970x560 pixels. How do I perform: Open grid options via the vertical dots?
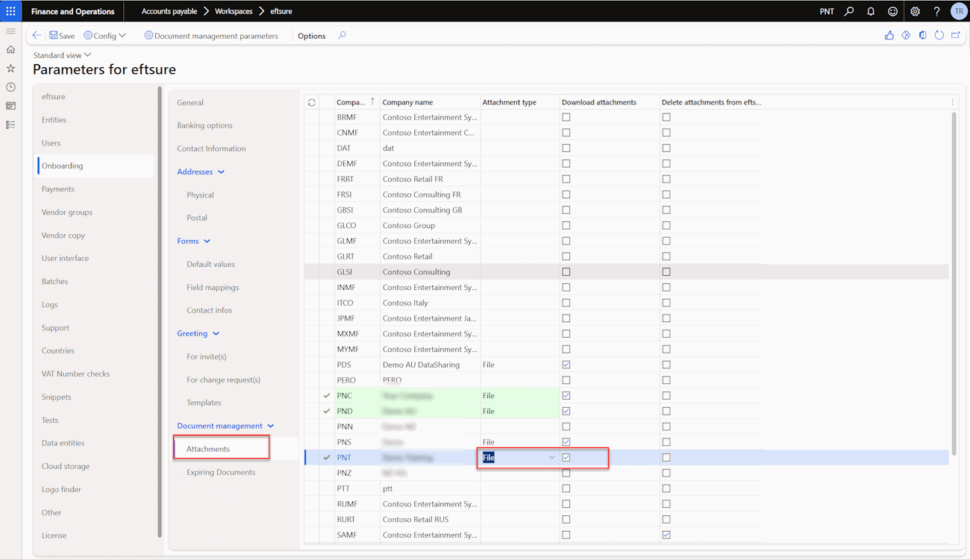point(952,102)
